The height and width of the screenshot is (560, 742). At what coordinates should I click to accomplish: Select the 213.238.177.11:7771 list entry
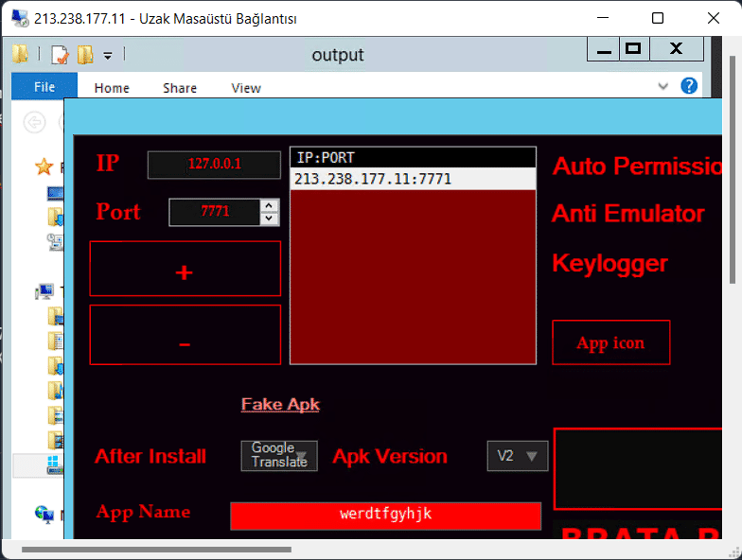click(x=413, y=179)
